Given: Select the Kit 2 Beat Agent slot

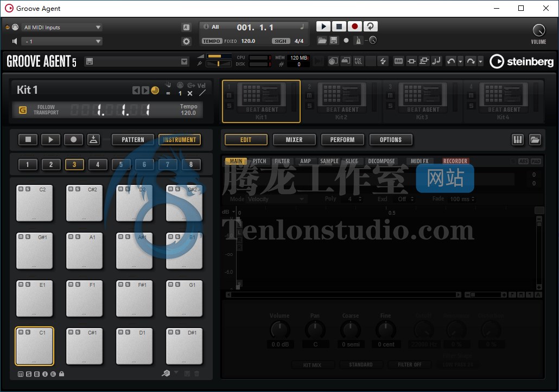Looking at the screenshot, I should click(341, 101).
